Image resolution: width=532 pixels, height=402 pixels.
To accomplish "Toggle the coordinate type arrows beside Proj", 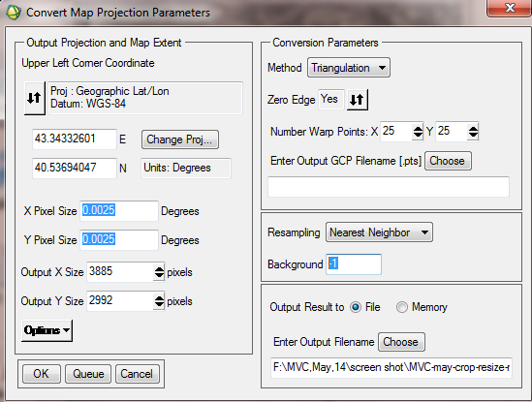I will [35, 98].
